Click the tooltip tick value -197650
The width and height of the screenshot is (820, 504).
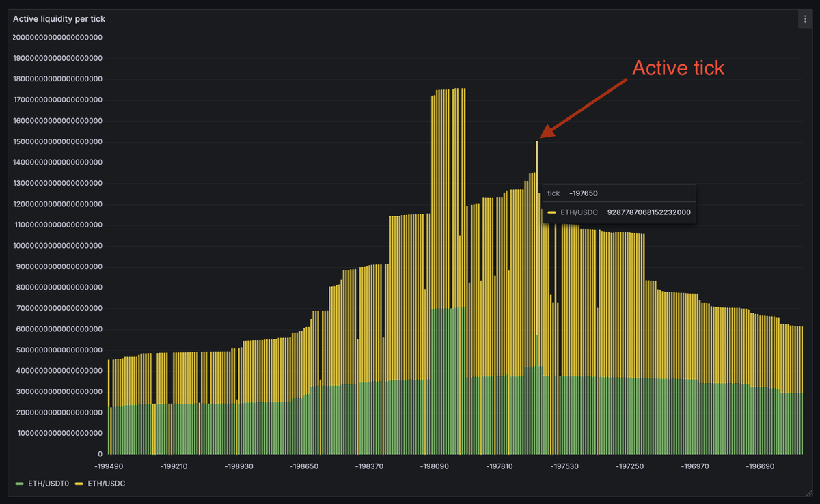pyautogui.click(x=584, y=193)
